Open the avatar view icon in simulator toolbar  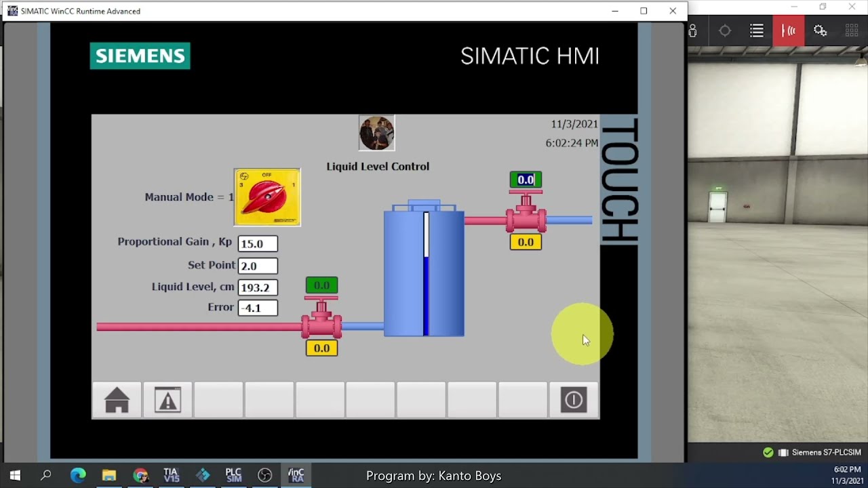pyautogui.click(x=693, y=30)
